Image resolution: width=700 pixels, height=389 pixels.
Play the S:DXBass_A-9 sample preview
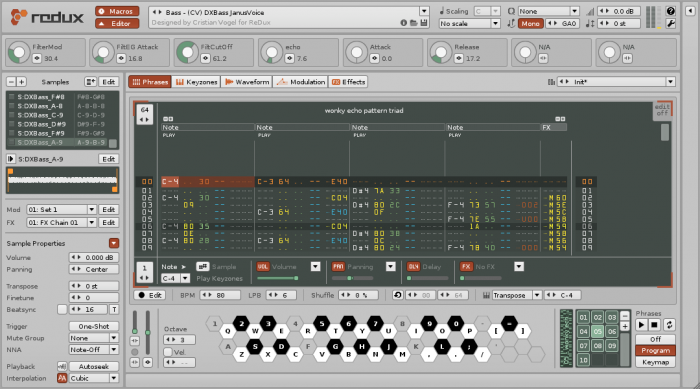pos(11,159)
